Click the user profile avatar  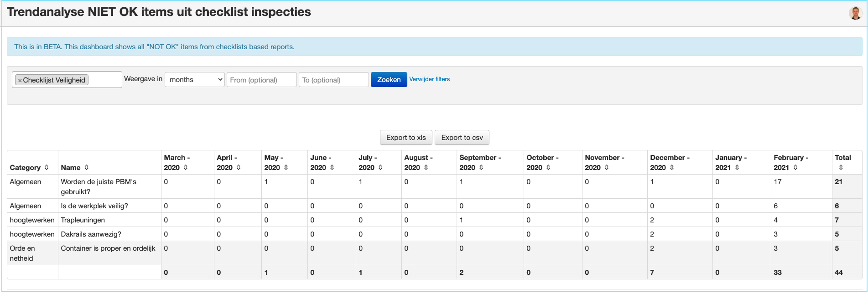855,13
